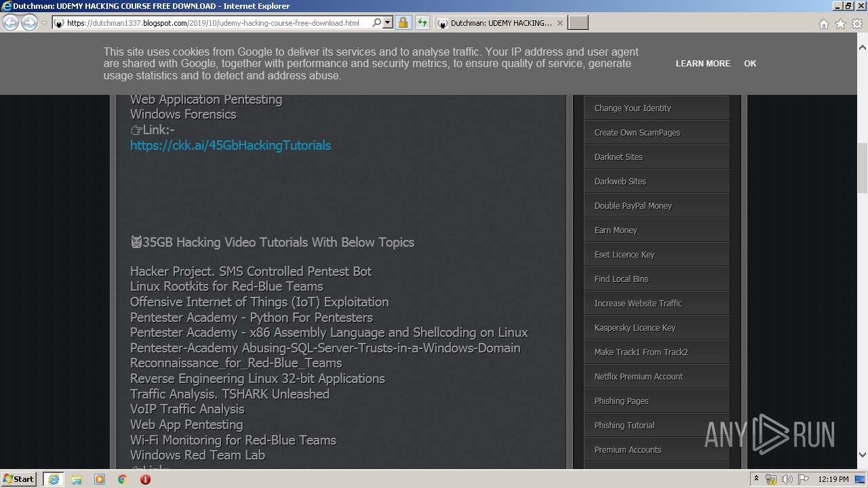This screenshot has height=488, width=868.
Task: Open the recent pages dropdown arrow
Action: (x=44, y=23)
